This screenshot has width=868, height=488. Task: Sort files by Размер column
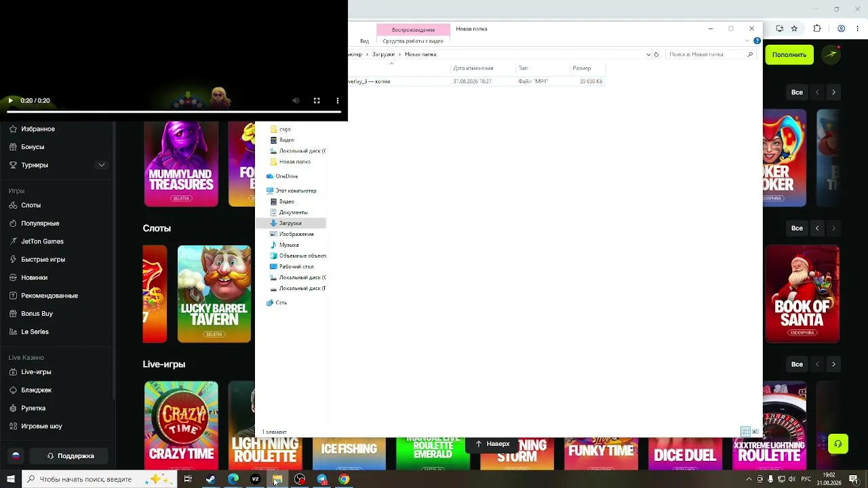[x=587, y=68]
